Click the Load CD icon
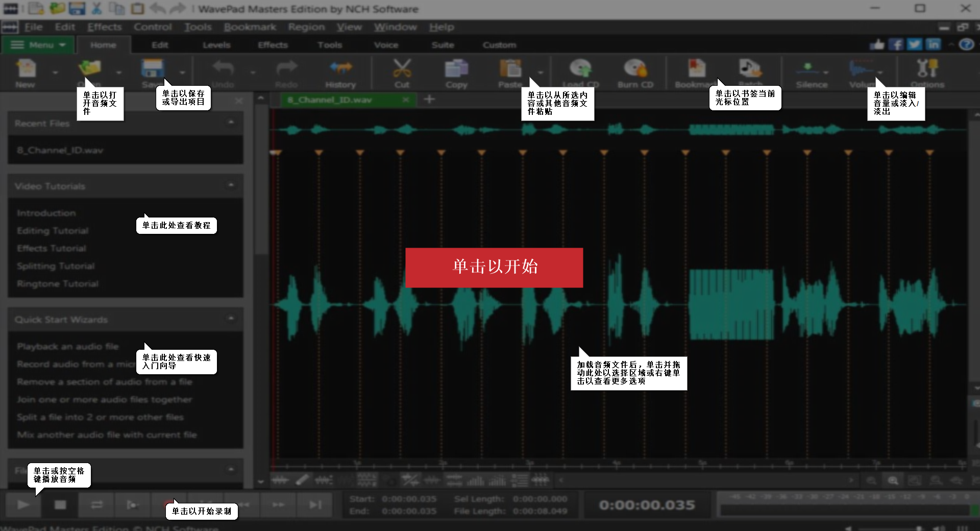 point(580,71)
